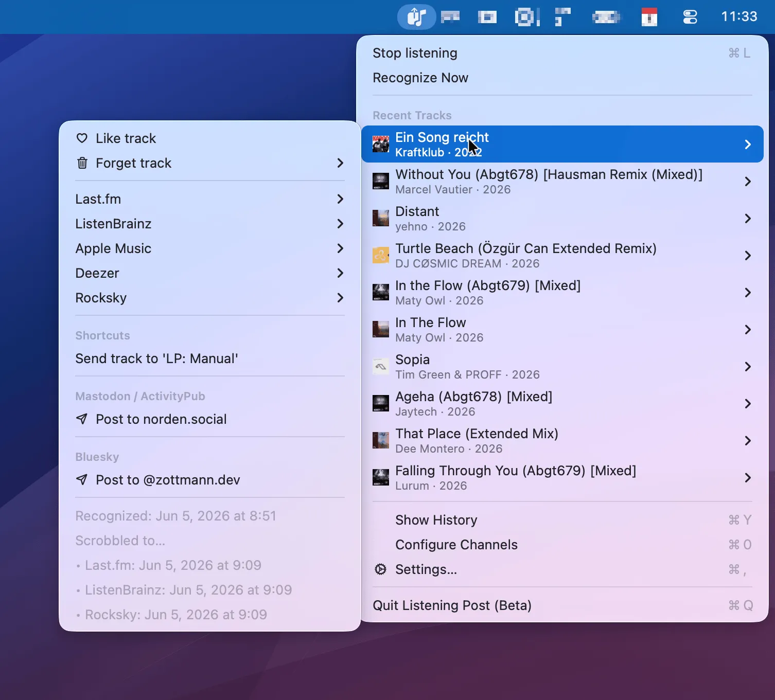Expand the Last.fm submenu chevron
775x700 pixels.
coord(340,199)
